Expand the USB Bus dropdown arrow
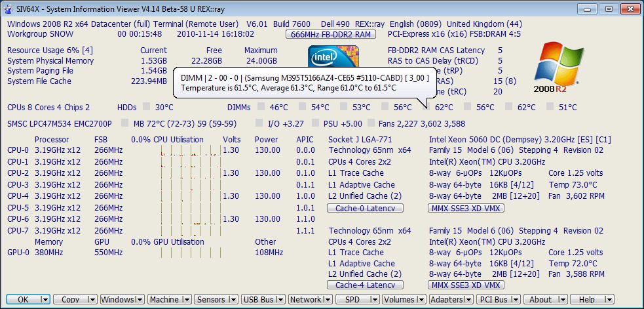 point(280,300)
